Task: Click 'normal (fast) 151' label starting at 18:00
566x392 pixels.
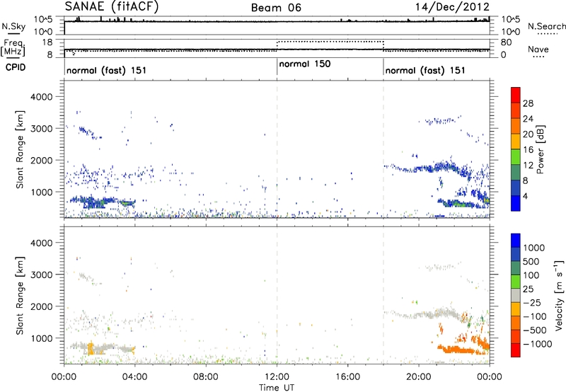Action: pos(425,70)
